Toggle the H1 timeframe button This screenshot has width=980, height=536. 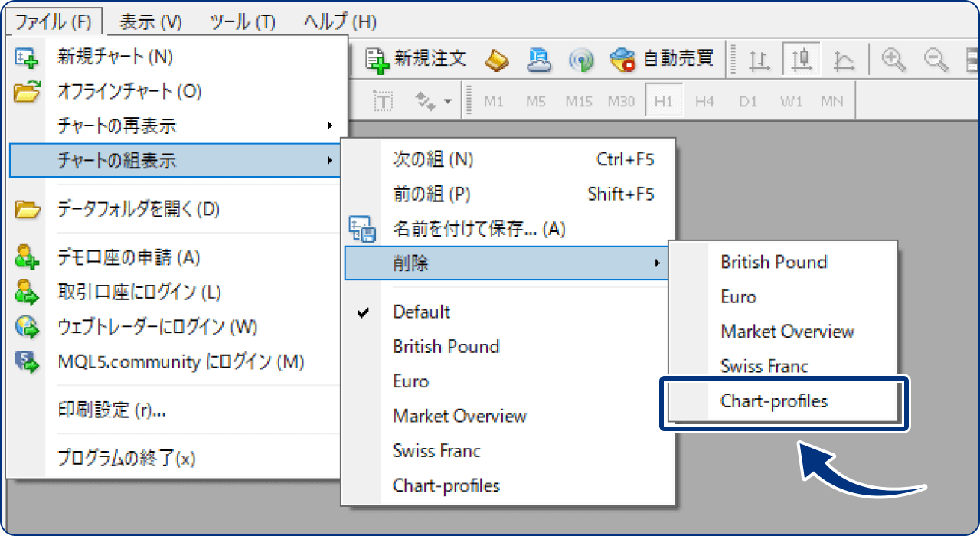(663, 101)
